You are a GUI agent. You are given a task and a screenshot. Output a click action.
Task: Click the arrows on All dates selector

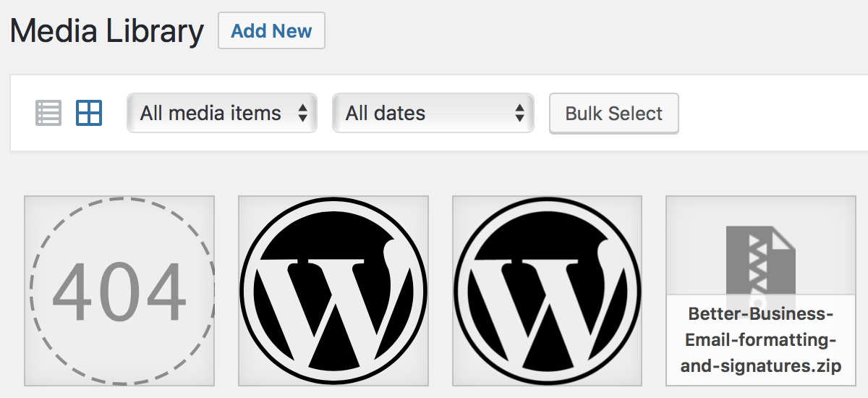pyautogui.click(x=519, y=113)
